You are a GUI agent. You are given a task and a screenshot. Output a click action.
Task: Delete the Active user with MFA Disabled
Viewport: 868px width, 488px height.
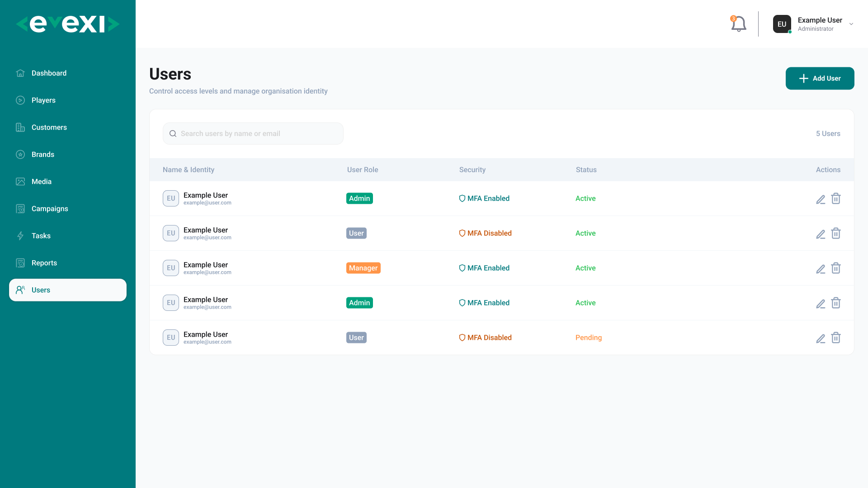[836, 233]
